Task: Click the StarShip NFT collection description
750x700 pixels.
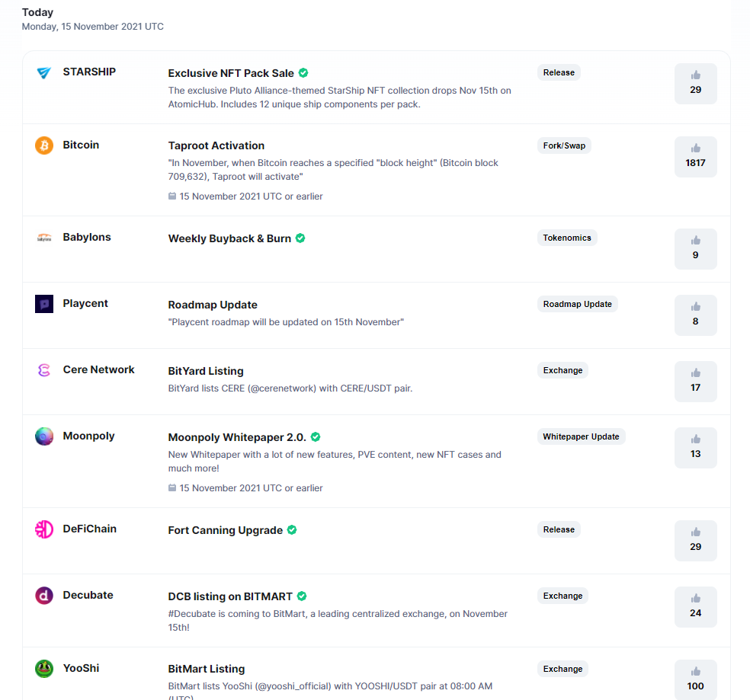Action: point(340,97)
